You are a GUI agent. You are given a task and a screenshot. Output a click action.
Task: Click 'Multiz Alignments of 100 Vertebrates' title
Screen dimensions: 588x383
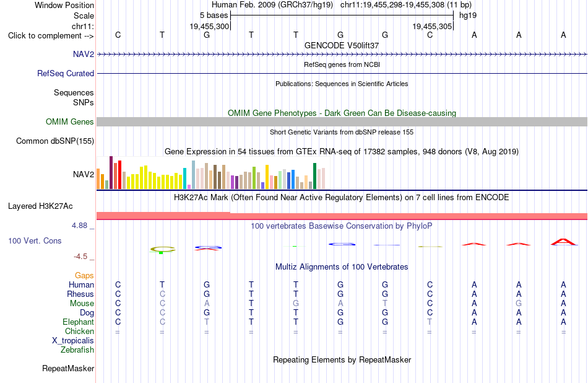click(342, 267)
